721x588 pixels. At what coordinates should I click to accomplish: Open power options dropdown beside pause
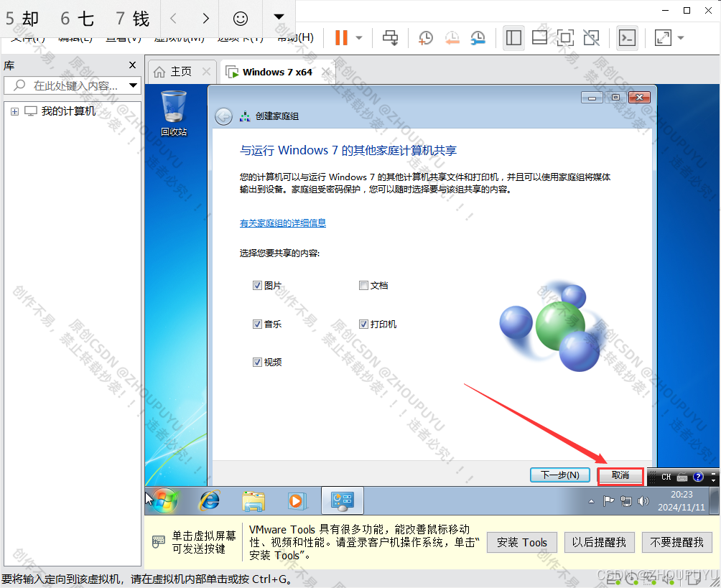tap(360, 38)
